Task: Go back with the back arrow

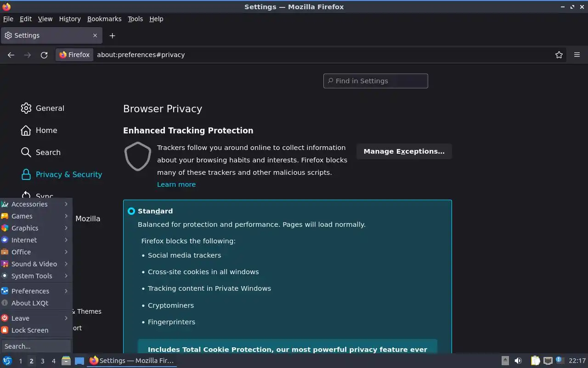Action: click(11, 55)
